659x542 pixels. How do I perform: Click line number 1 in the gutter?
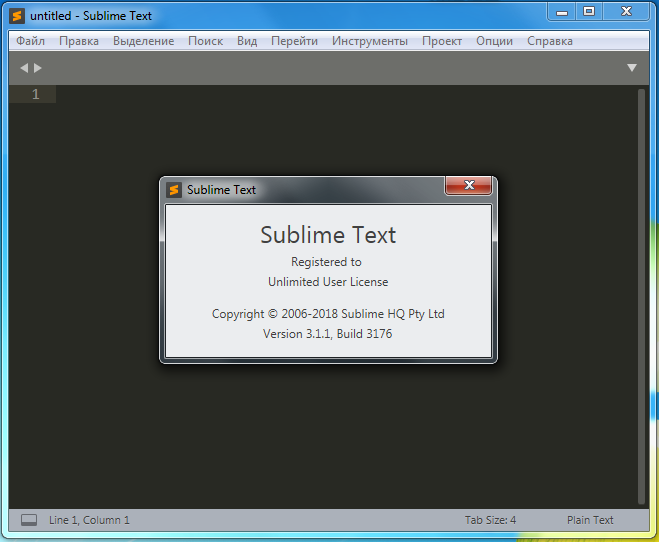tap(36, 94)
